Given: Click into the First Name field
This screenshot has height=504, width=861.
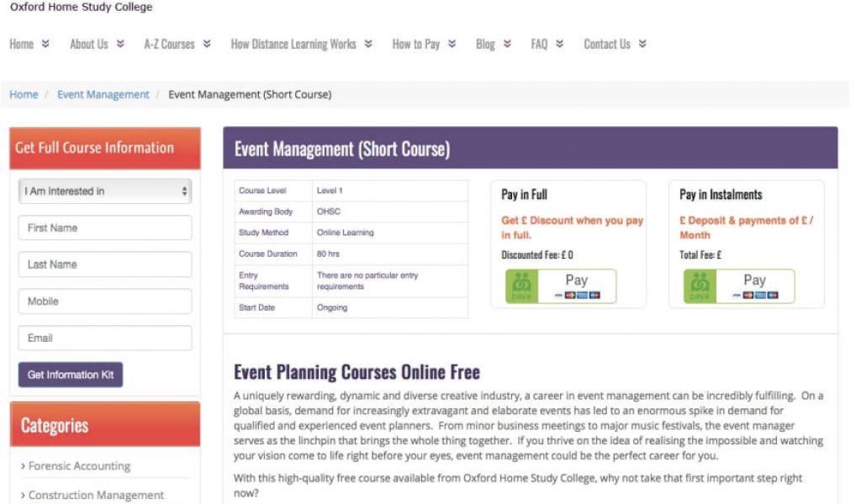Looking at the screenshot, I should click(x=105, y=228).
